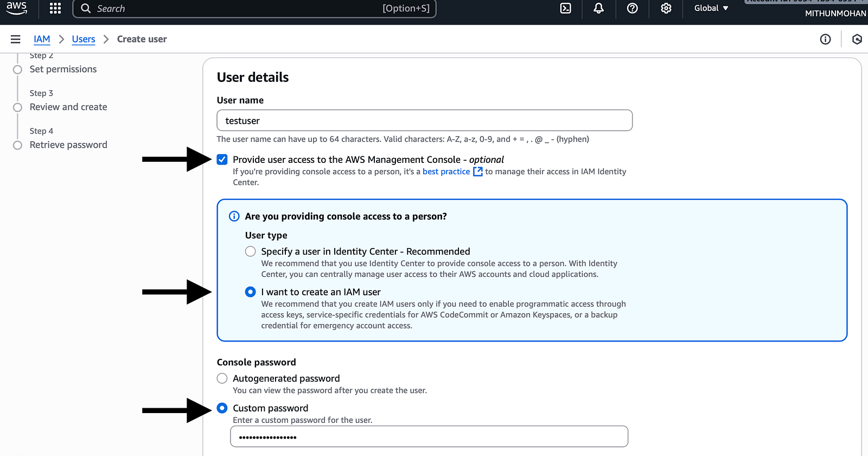The image size is (868, 456).
Task: Choose Custom password option
Action: coord(222,408)
